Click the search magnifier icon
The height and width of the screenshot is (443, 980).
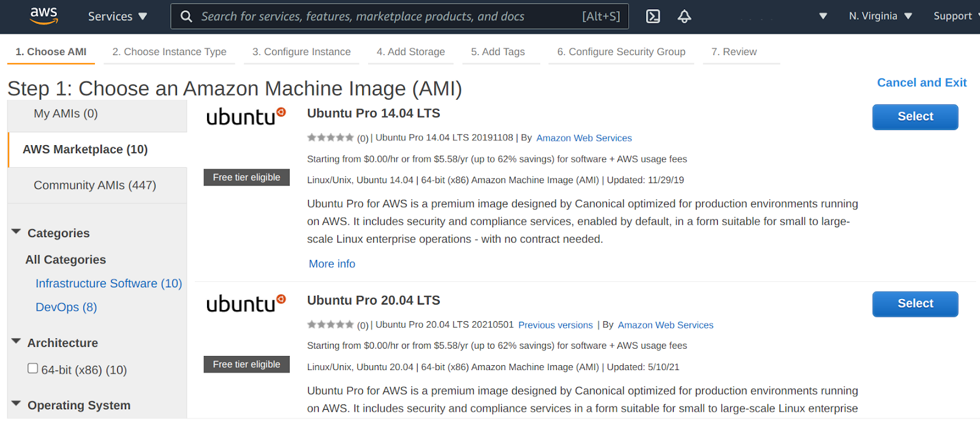pyautogui.click(x=186, y=17)
